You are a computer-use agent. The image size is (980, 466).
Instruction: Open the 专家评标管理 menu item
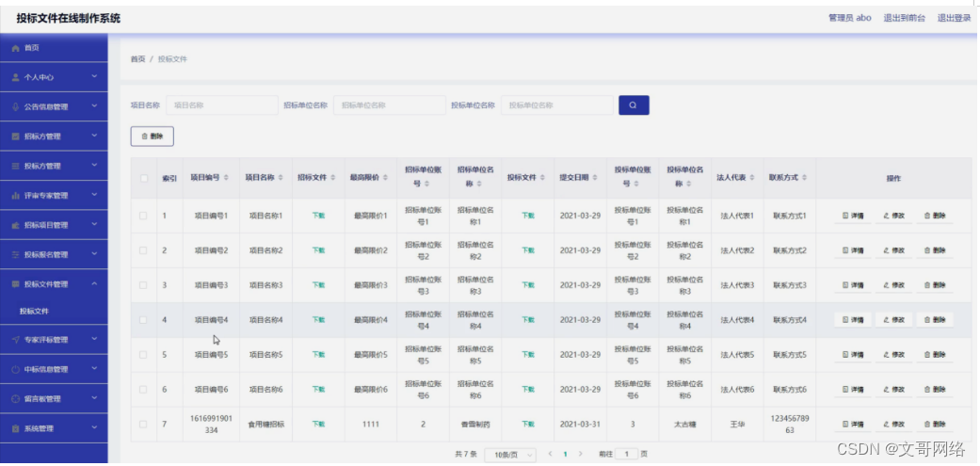point(54,340)
